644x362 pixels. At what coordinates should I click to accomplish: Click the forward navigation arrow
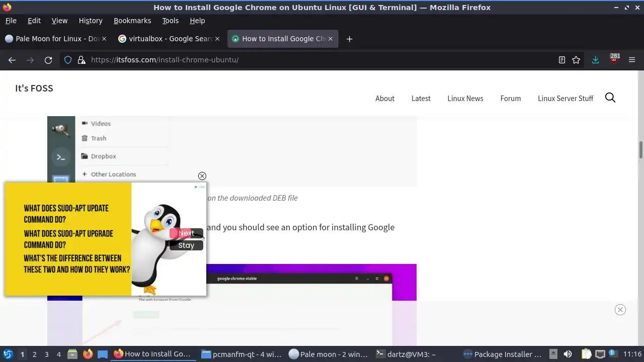click(30, 60)
